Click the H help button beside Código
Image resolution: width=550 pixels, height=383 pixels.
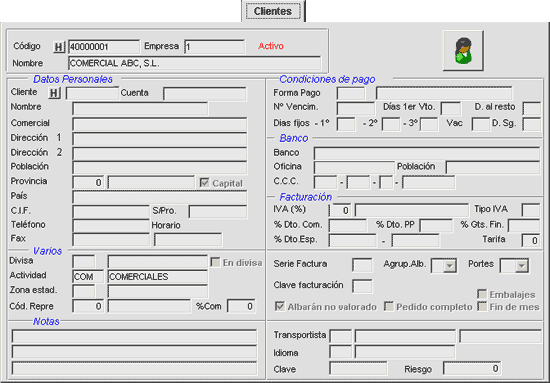(59, 47)
